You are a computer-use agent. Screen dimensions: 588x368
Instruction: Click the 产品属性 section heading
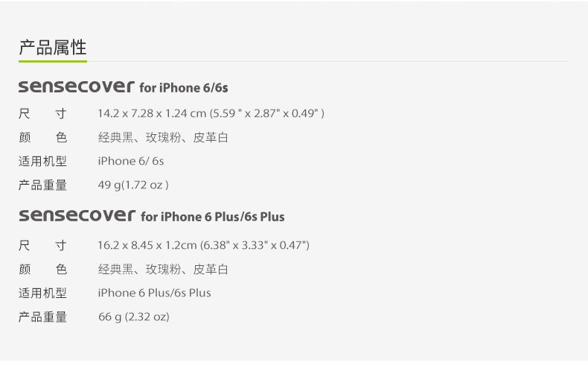(53, 48)
